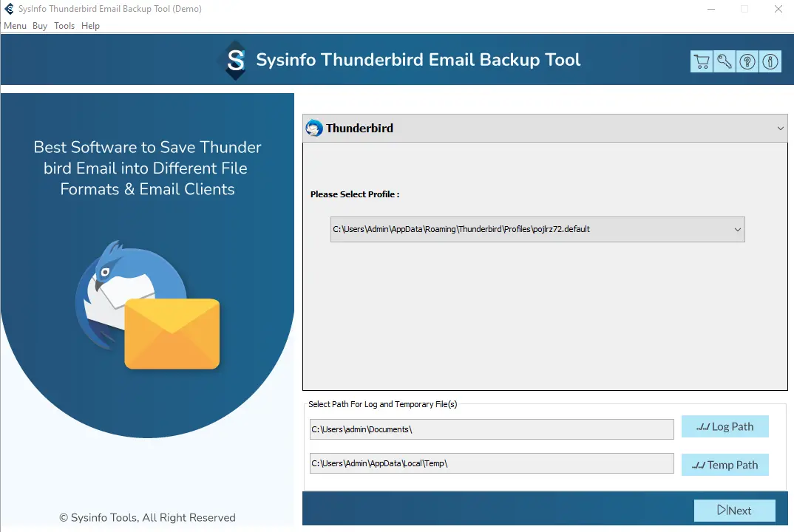Click the 'Please Select Profile :' label
The height and width of the screenshot is (532, 794).
355,194
